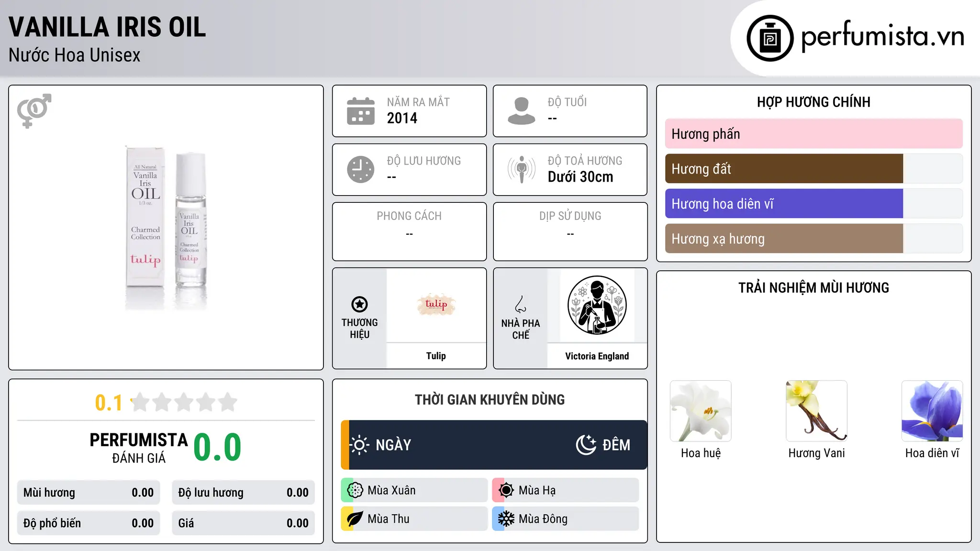This screenshot has width=980, height=551.
Task: Click the DỊP SỬ DỤNG heading
Action: pos(570,216)
